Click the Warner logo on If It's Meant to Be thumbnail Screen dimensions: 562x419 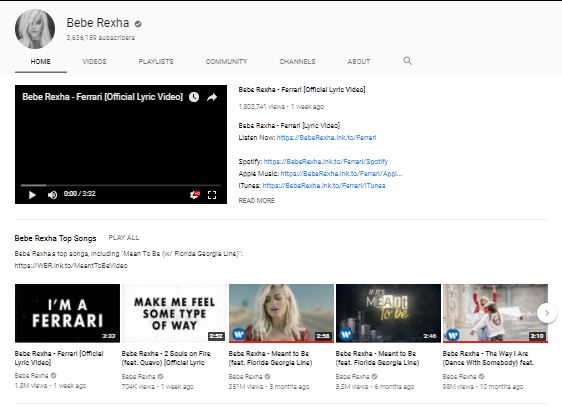click(346, 335)
